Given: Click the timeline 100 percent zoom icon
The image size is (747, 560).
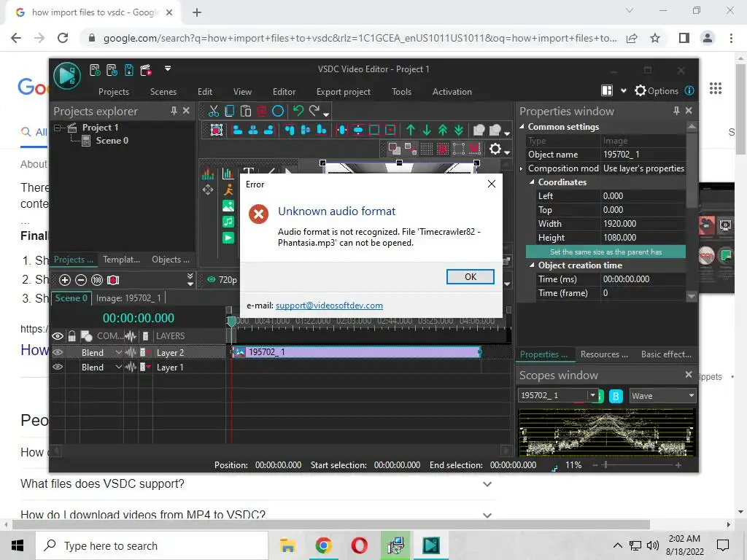Looking at the screenshot, I should coord(97,280).
